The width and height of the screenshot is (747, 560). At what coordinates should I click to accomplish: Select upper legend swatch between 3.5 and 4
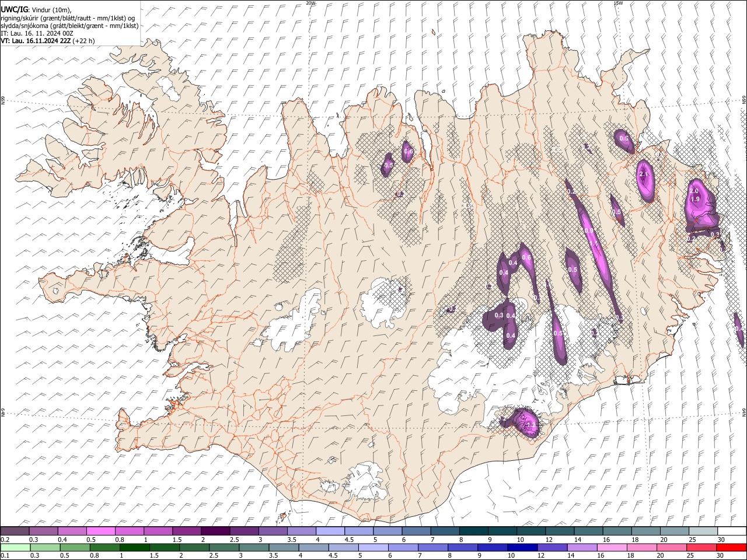(x=301, y=531)
